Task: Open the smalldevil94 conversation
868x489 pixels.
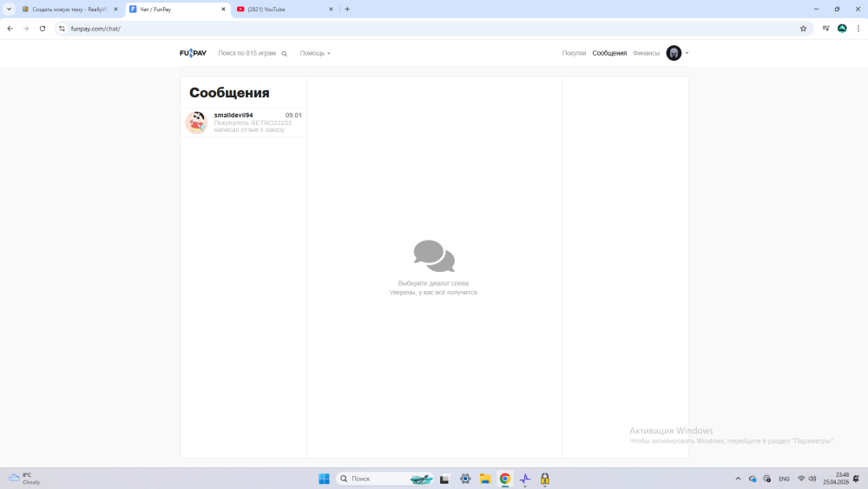Action: pyautogui.click(x=244, y=122)
